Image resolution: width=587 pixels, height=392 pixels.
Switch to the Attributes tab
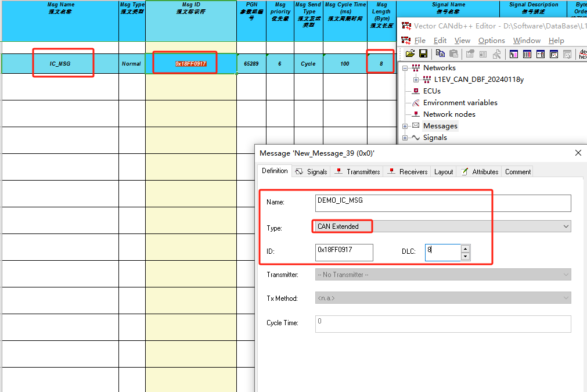pos(479,171)
